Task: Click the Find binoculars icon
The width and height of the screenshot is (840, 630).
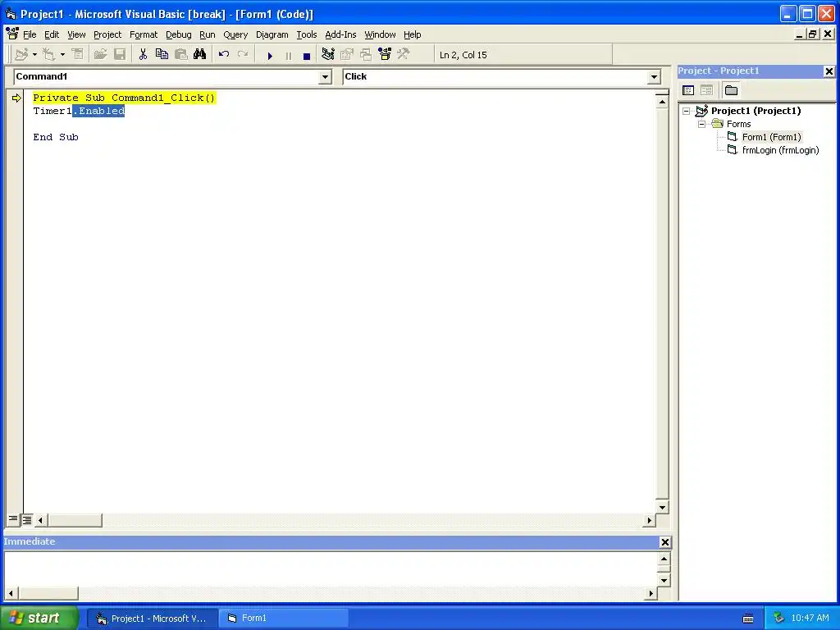Action: click(x=200, y=55)
